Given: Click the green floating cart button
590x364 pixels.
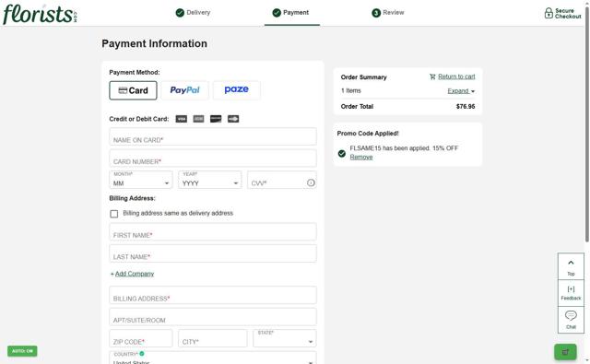Looking at the screenshot, I should click(x=565, y=352).
